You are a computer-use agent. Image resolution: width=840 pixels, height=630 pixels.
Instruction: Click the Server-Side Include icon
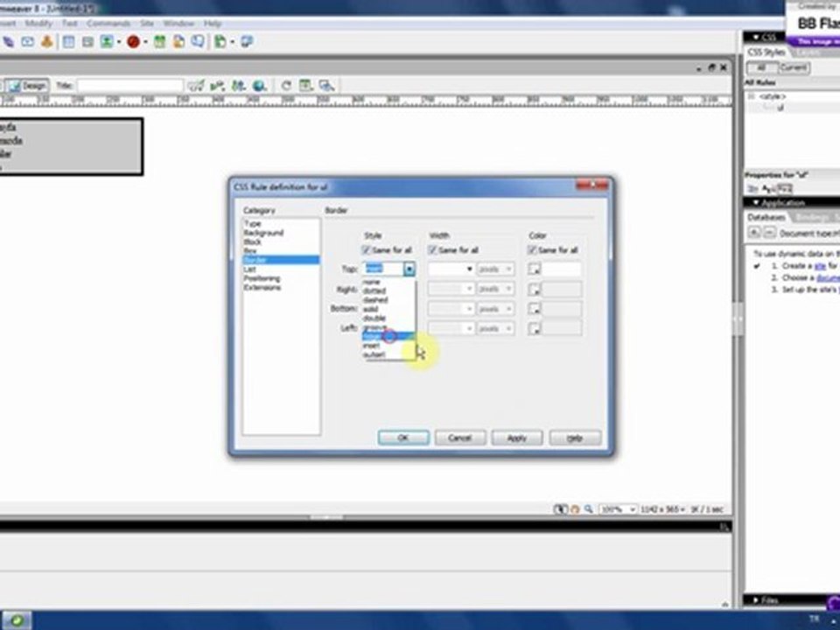coord(178,42)
